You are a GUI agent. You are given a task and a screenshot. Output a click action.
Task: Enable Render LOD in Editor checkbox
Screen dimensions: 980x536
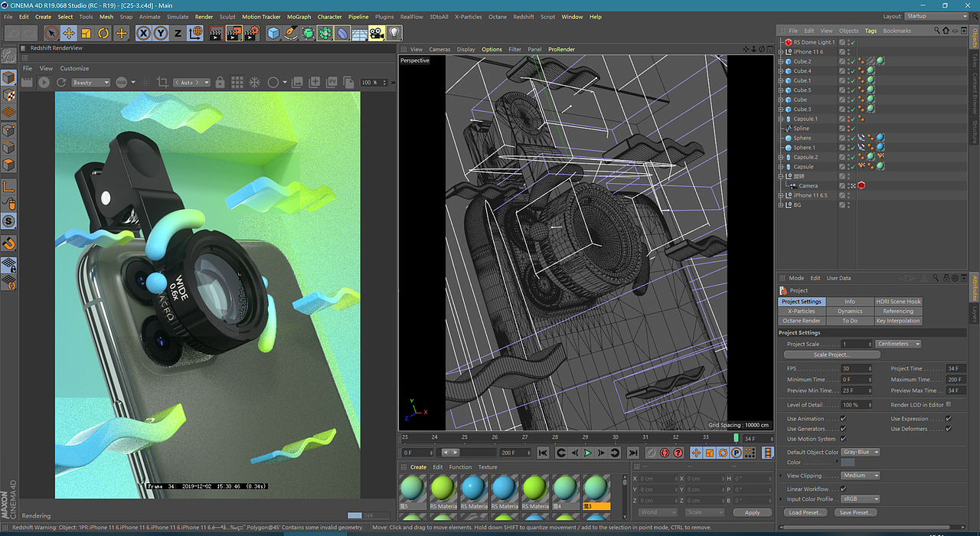pos(949,404)
